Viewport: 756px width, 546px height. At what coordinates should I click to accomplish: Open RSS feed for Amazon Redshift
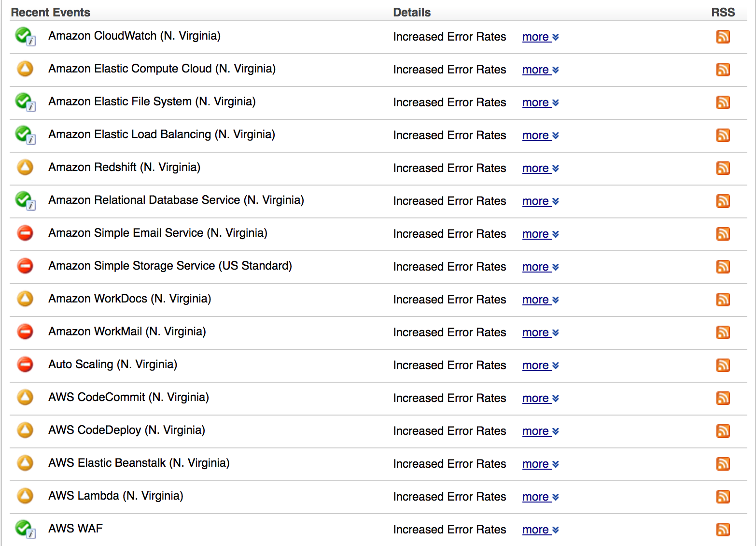[723, 168]
